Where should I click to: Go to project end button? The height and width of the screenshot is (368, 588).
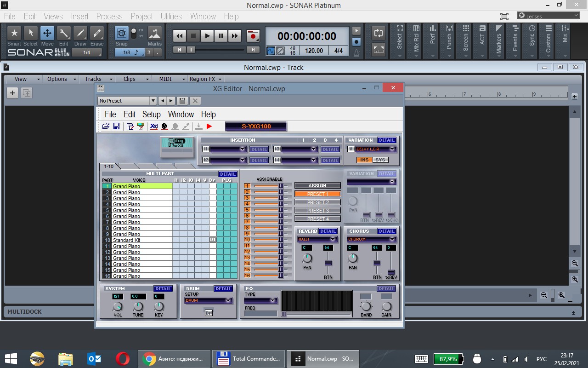point(253,50)
